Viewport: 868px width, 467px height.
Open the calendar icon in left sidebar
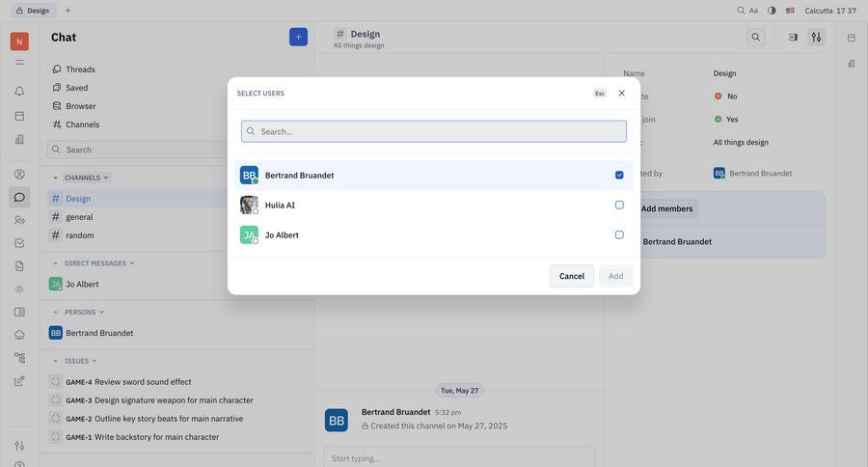click(19, 116)
